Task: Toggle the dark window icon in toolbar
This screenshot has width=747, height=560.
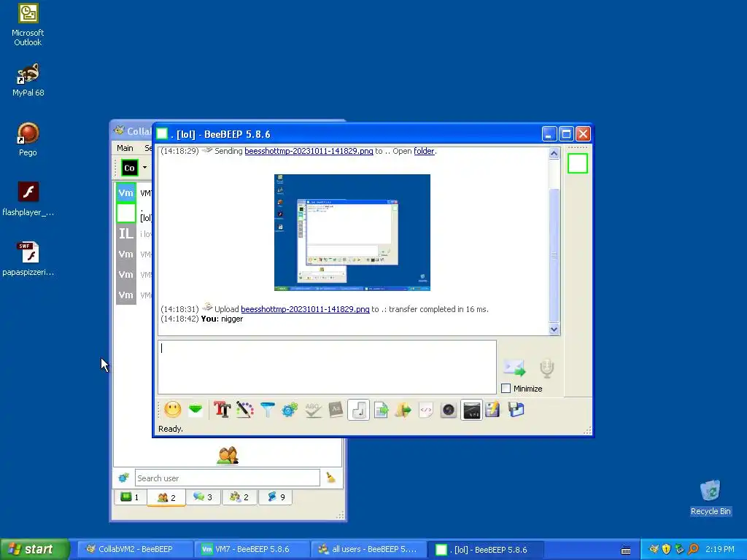Action: pyautogui.click(x=472, y=410)
